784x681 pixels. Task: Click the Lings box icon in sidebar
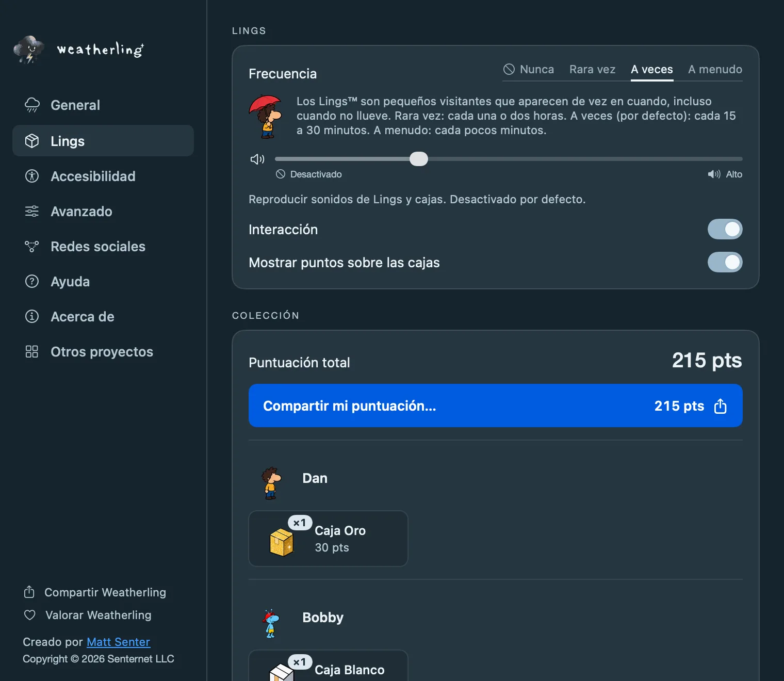coord(32,141)
